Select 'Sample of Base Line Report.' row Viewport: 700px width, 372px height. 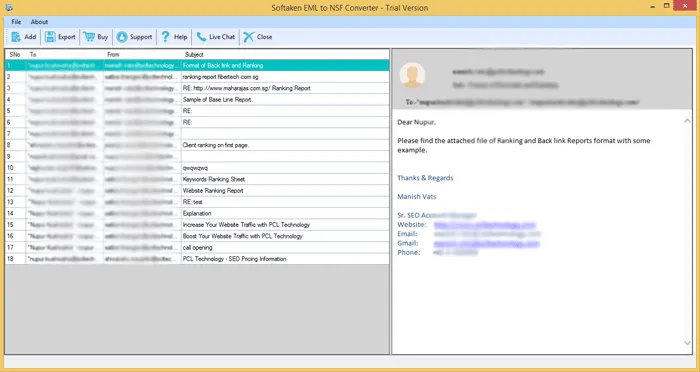click(x=197, y=100)
